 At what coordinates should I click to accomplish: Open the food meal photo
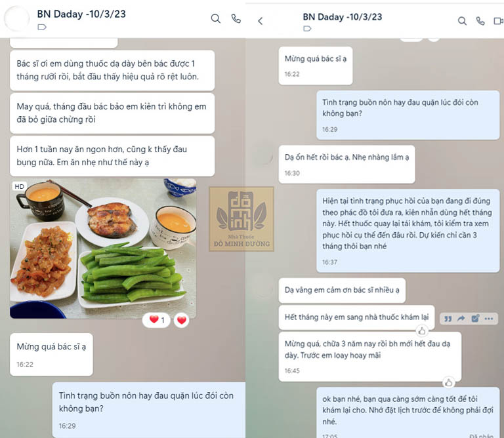click(103, 249)
